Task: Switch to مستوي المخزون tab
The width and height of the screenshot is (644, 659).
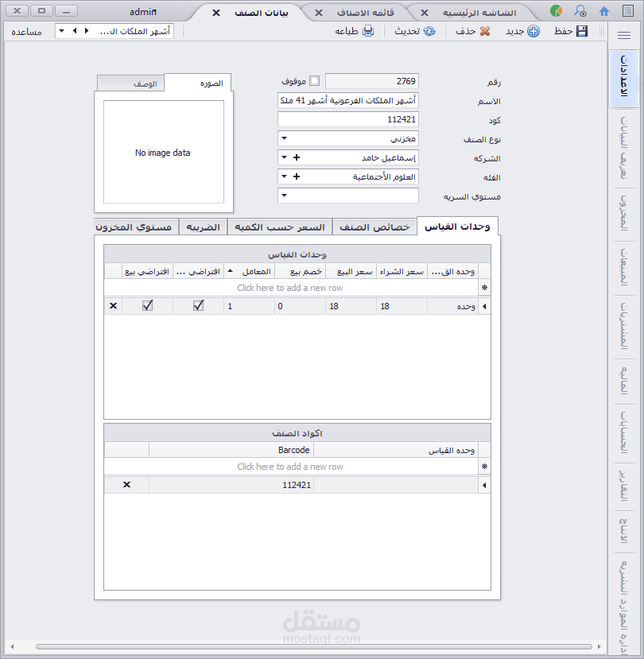Action: pyautogui.click(x=135, y=227)
